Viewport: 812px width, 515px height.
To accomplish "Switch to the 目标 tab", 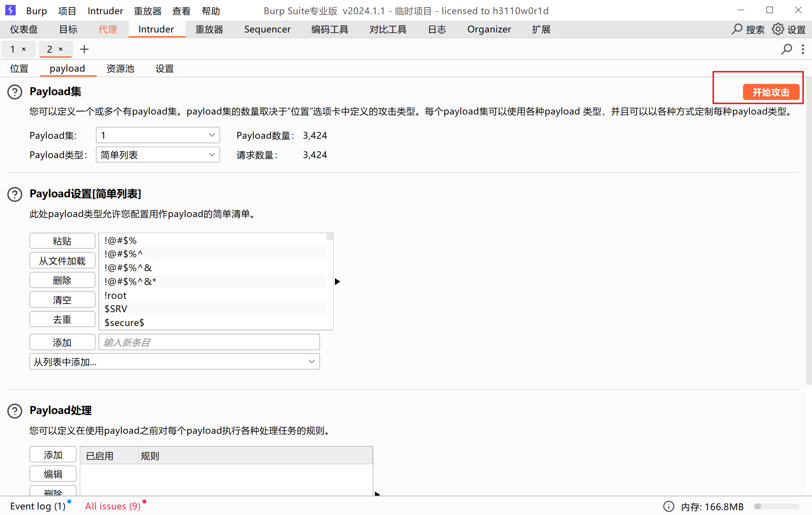I will point(68,29).
